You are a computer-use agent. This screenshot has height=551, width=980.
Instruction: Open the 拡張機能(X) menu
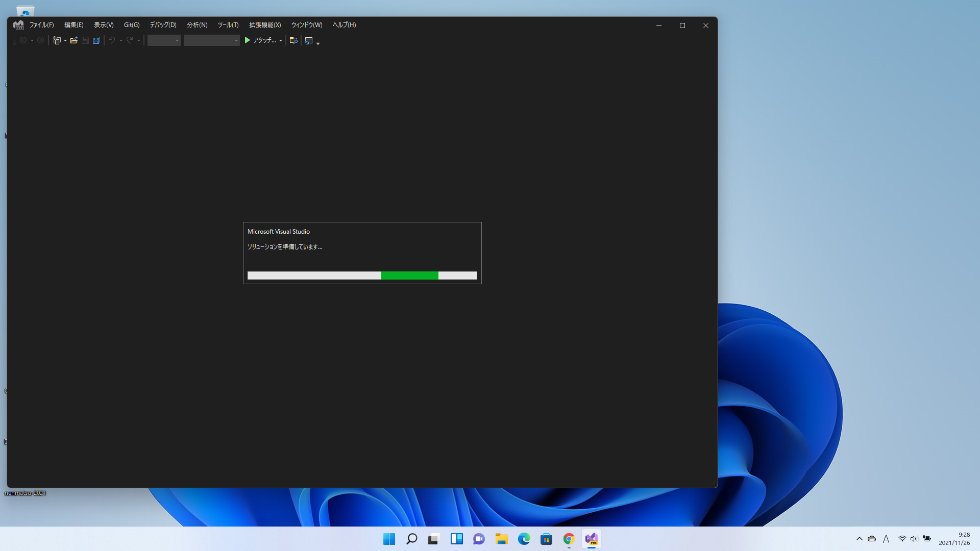point(265,25)
